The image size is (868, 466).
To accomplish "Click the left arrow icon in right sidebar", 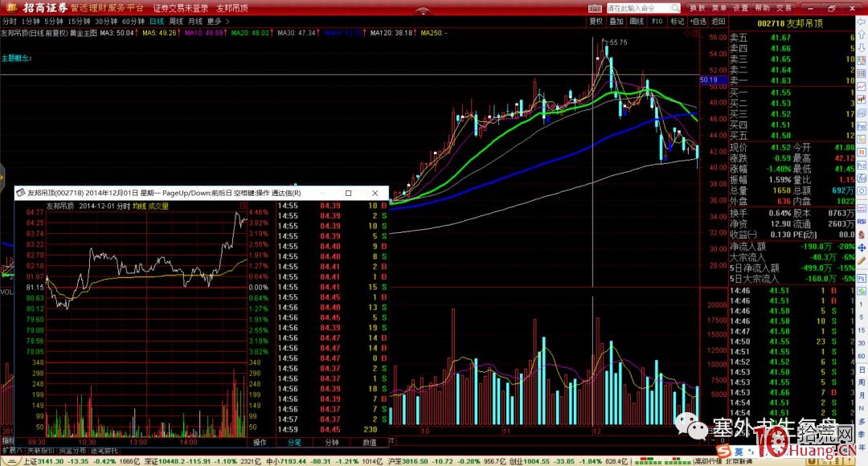I will tap(862, 22).
